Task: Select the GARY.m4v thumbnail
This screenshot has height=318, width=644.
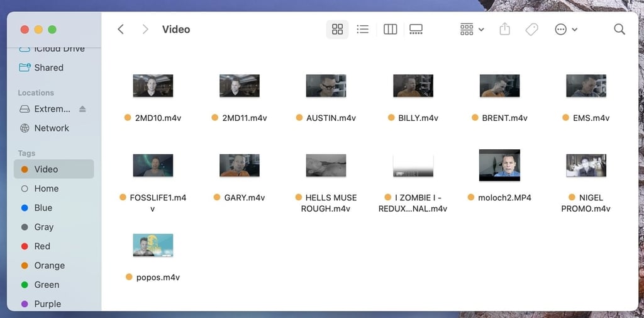Action: point(240,165)
